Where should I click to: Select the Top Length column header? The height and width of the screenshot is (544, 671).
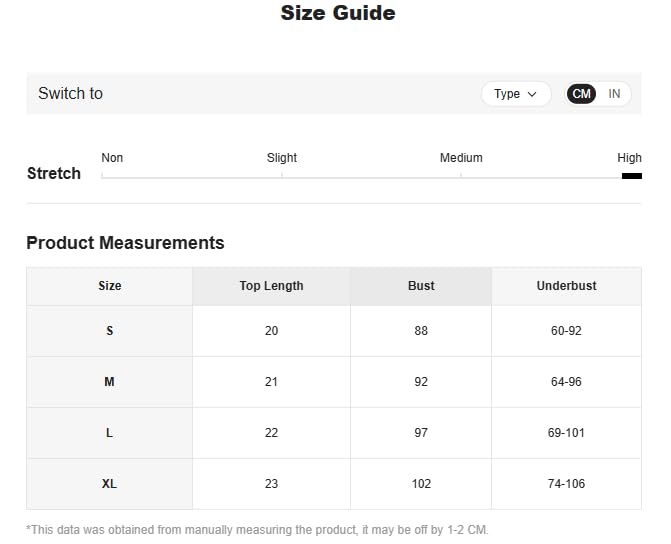coord(271,286)
